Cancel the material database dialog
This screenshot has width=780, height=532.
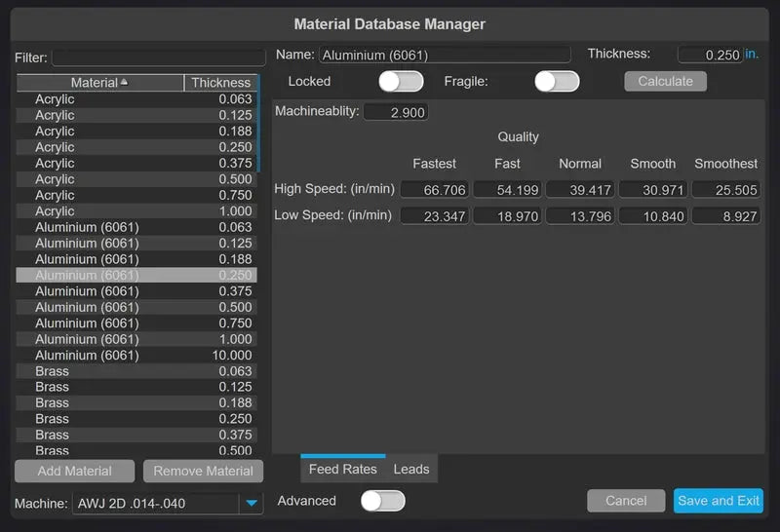(626, 501)
